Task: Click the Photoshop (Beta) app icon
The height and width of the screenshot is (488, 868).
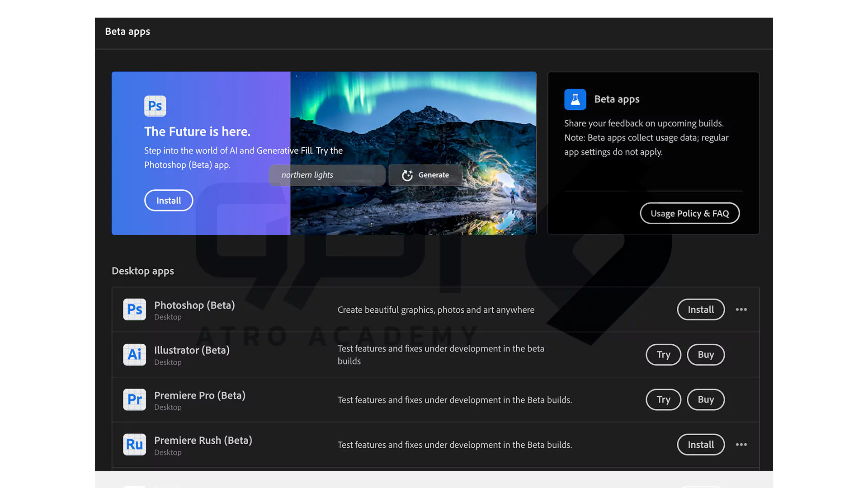Action: [x=135, y=310]
